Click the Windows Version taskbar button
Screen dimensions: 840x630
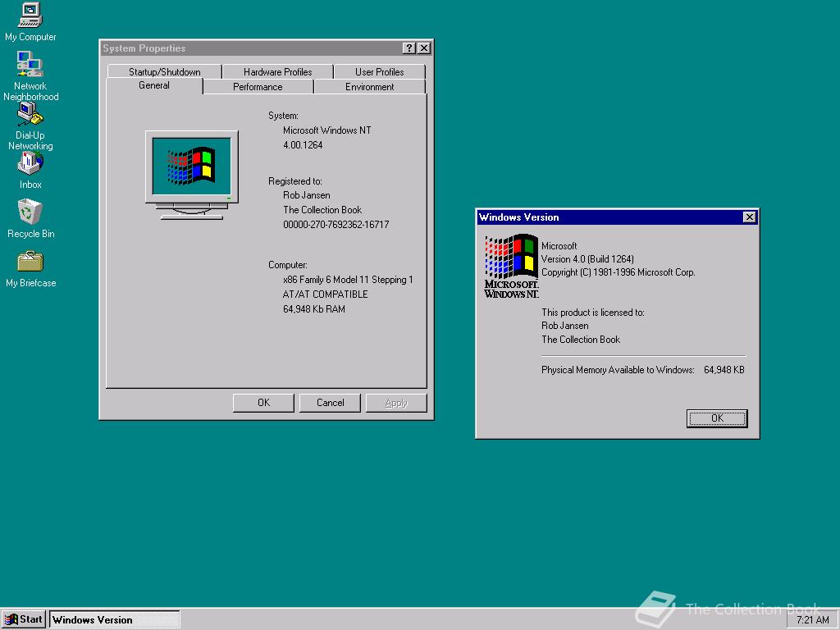point(114,619)
